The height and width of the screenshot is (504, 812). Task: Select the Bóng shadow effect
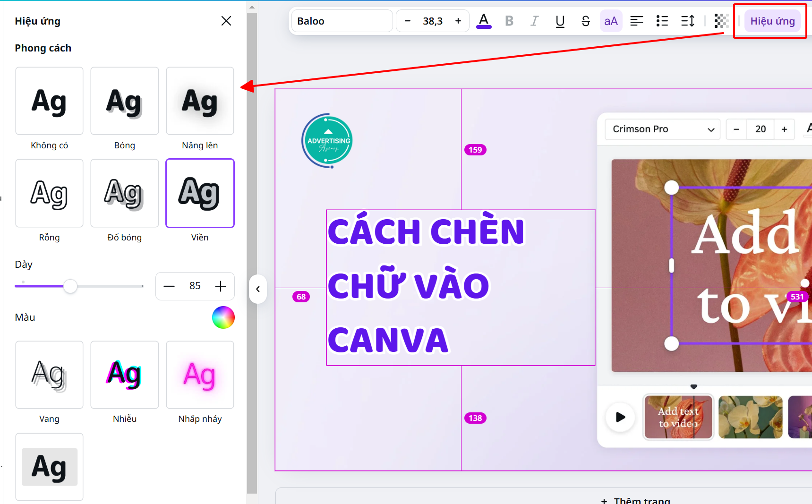[x=124, y=101]
